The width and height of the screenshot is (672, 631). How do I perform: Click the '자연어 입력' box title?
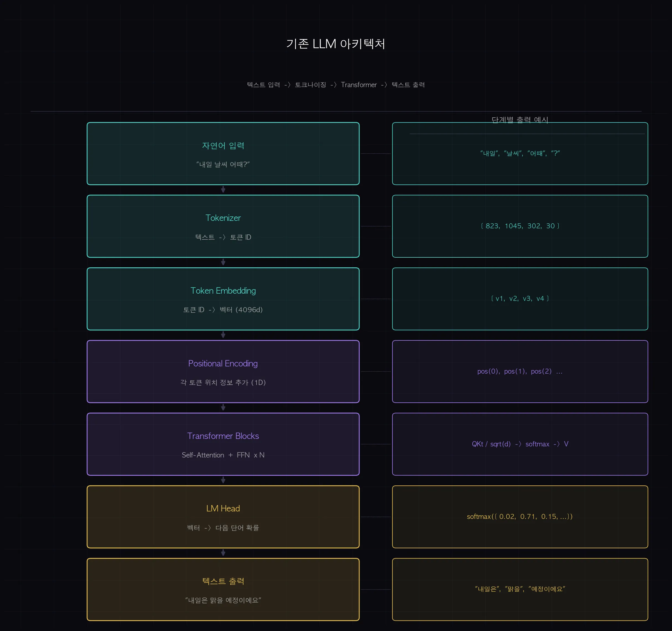coord(223,146)
